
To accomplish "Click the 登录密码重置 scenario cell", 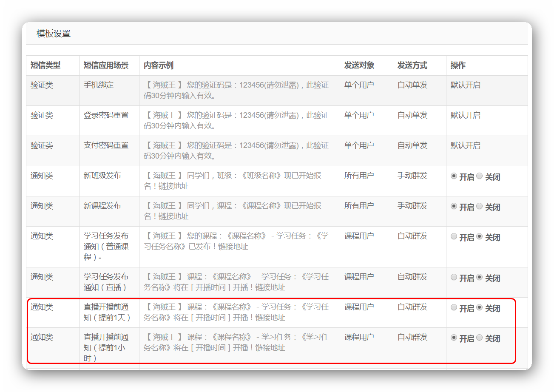I will [106, 115].
